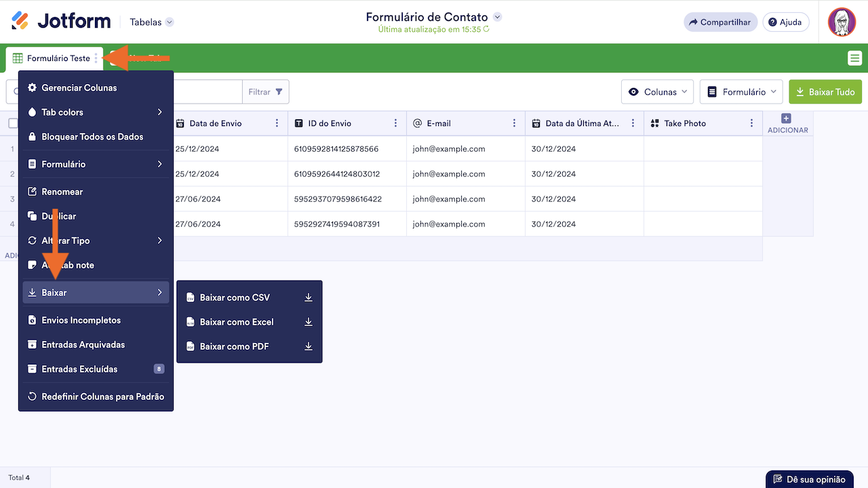Click download arrow for Baixar como Excel

click(309, 322)
